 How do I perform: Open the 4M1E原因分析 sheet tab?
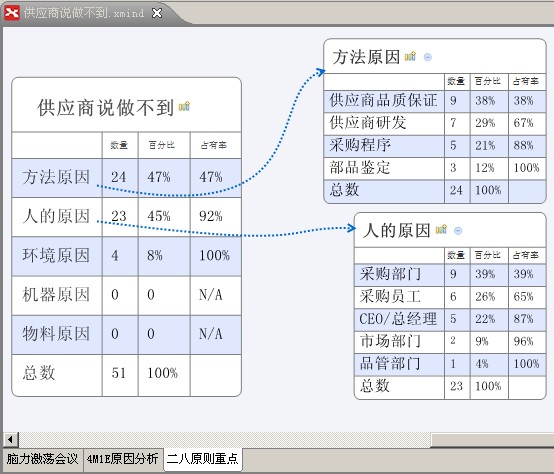tap(123, 459)
